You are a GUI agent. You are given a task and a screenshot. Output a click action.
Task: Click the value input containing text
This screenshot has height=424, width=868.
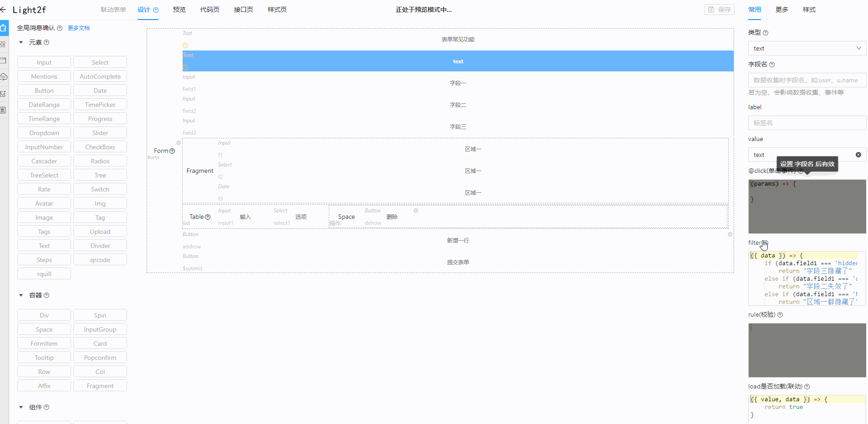click(x=807, y=155)
